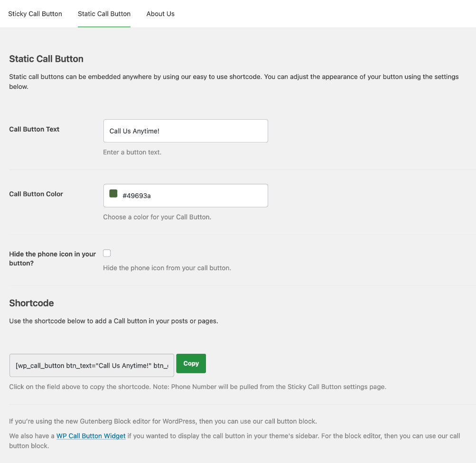Enable the hide phone icon checkbox
This screenshot has height=463, width=476.
(107, 253)
